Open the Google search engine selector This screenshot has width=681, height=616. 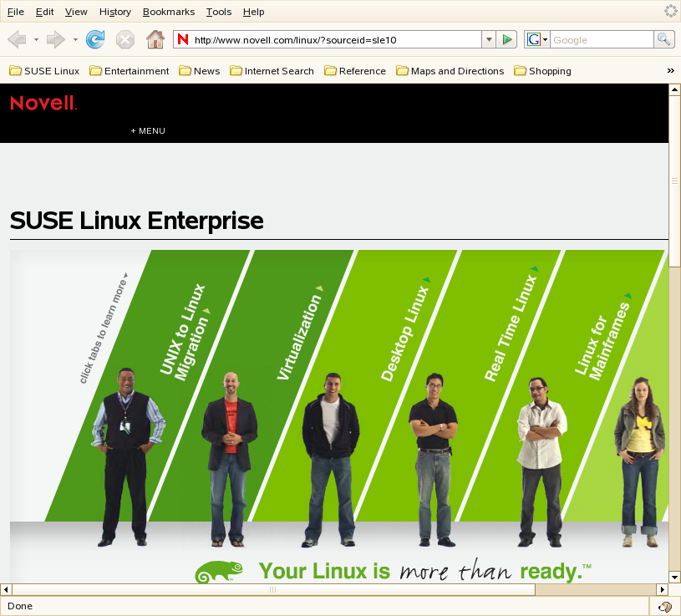tap(536, 40)
